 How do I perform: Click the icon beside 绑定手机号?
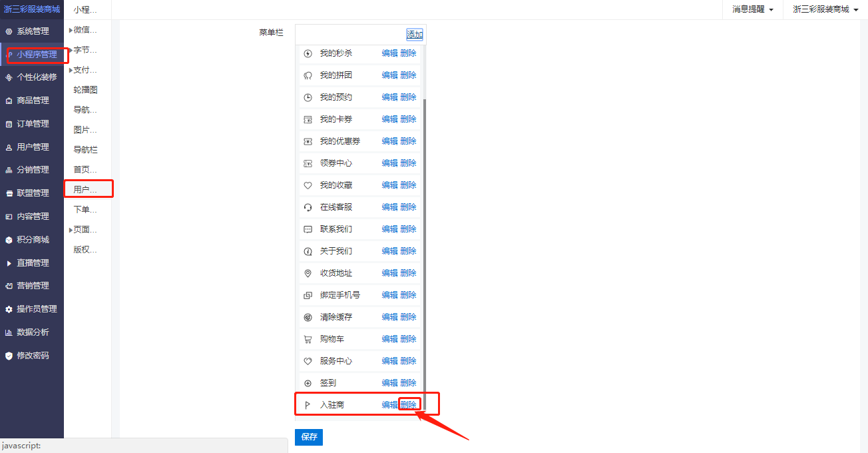click(308, 295)
